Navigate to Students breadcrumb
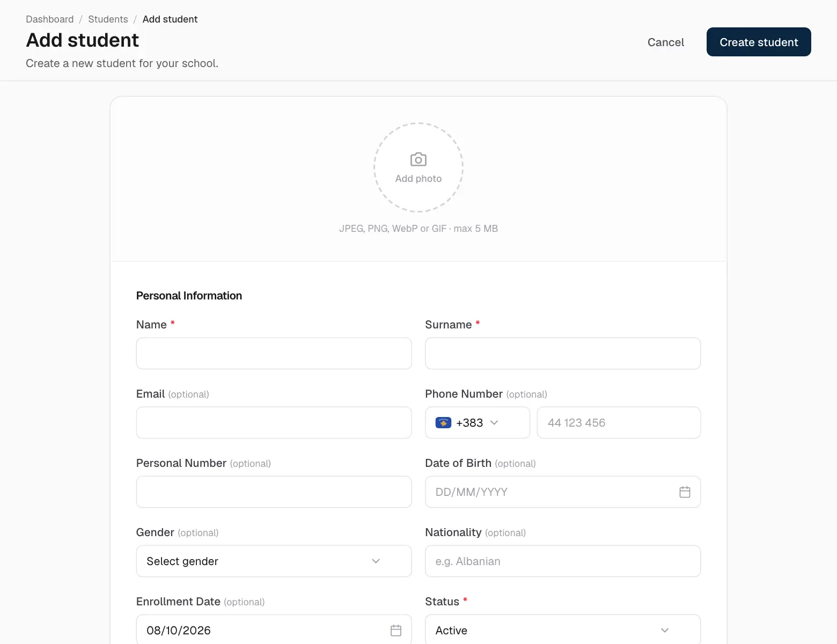Image resolution: width=837 pixels, height=644 pixels. [108, 19]
